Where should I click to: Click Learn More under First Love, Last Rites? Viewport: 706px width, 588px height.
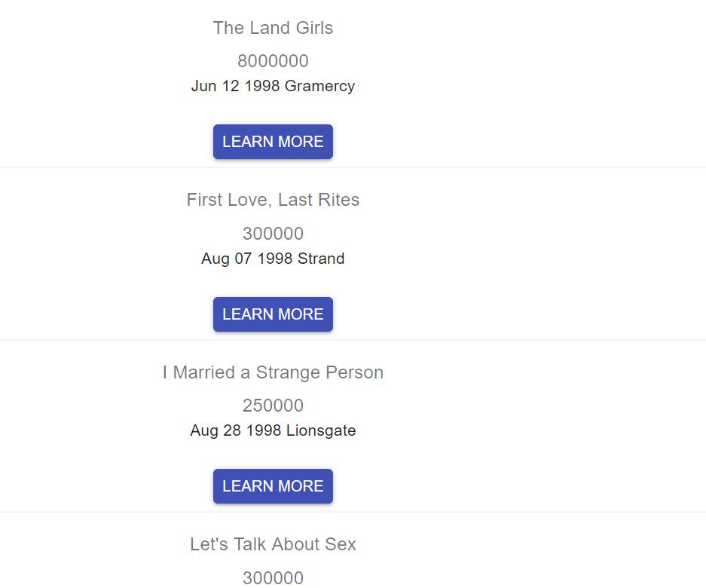coord(273,314)
